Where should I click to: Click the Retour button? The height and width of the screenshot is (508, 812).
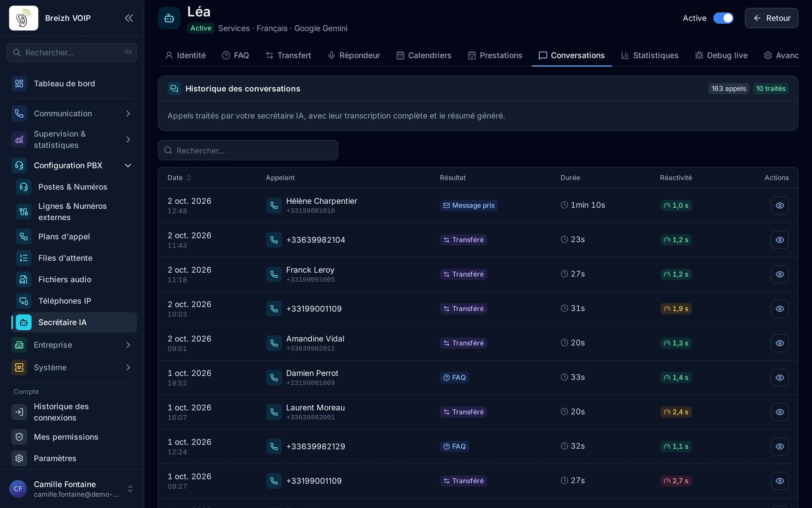pyautogui.click(x=771, y=18)
